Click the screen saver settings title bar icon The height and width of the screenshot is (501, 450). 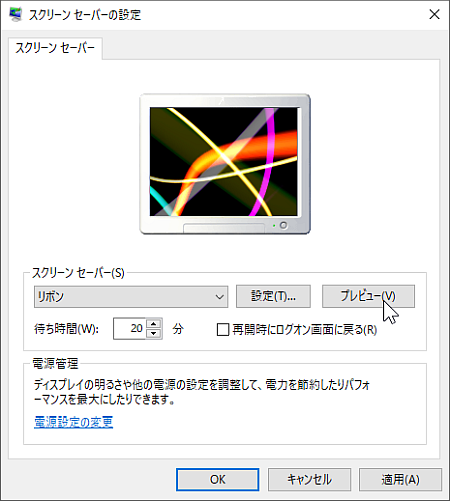[15, 15]
